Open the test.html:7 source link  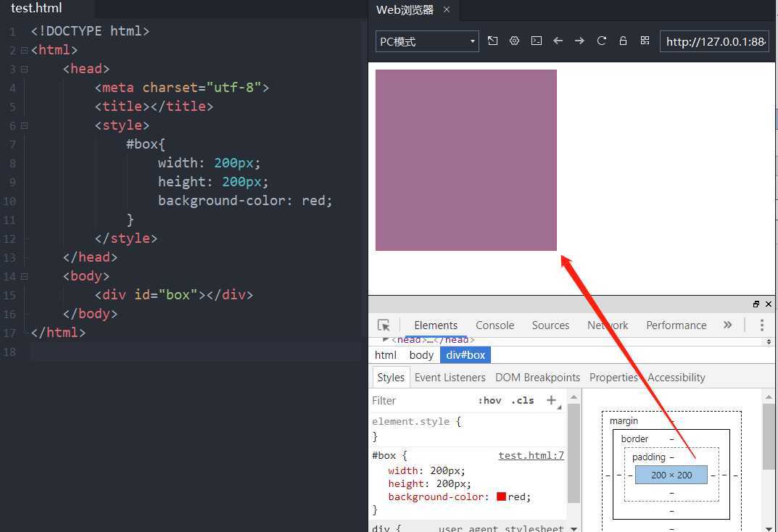coord(531,455)
